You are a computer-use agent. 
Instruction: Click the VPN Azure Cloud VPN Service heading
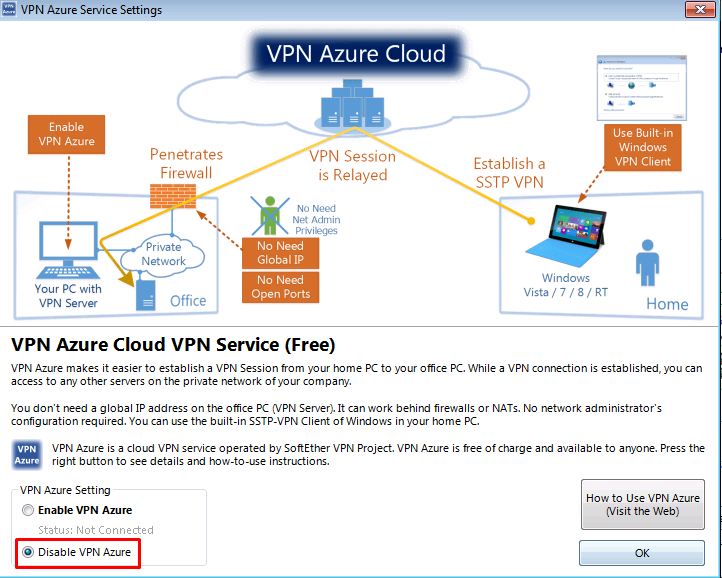173,344
